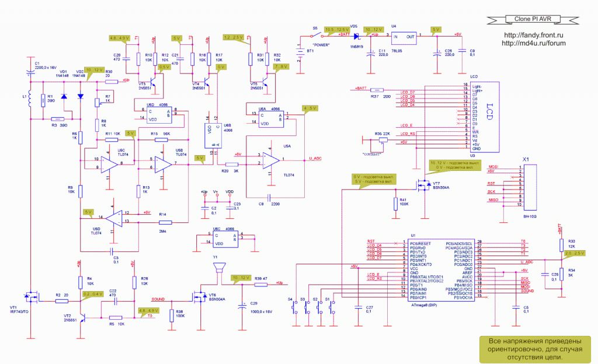Select the VD1 1N4148 diode symbol

[x=64, y=96]
